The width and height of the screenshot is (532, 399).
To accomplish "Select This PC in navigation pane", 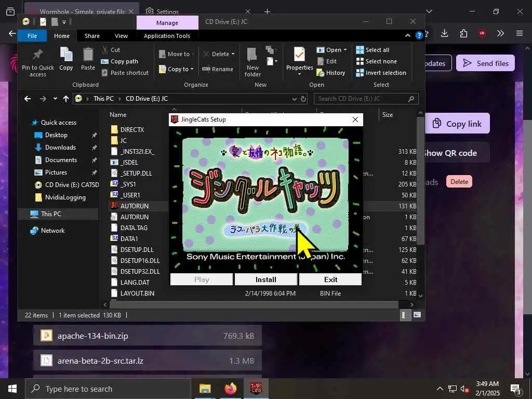I will click(x=51, y=214).
